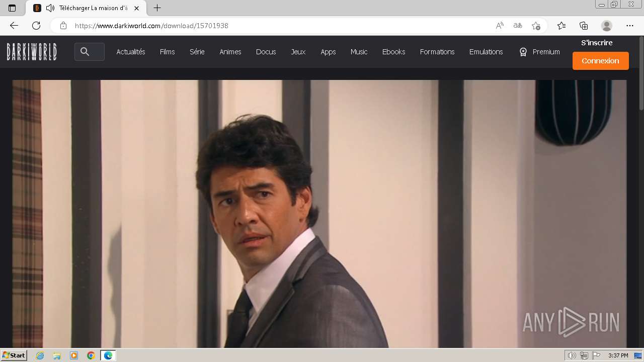Launch Internet Explorer from taskbar
This screenshot has width=644, height=362.
tap(40, 355)
